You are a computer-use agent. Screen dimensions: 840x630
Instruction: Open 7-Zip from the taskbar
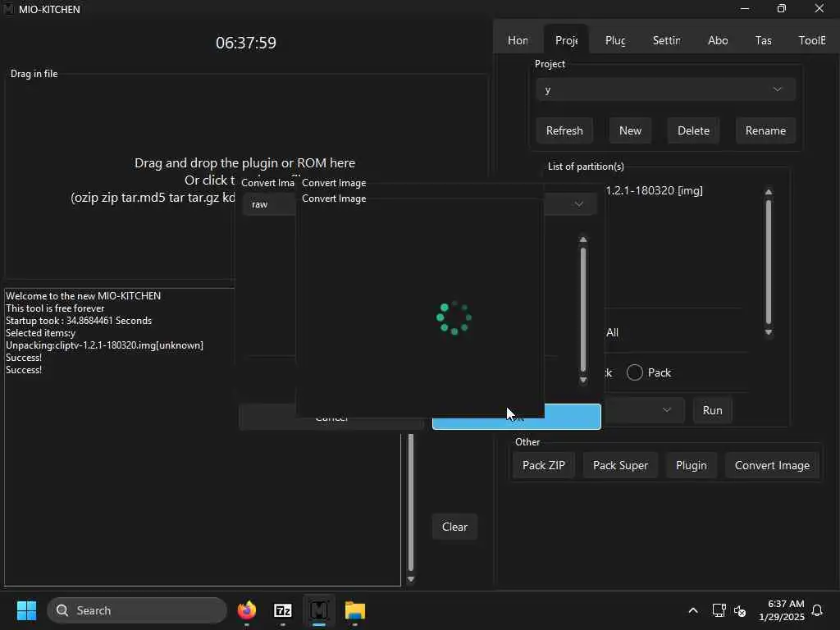(x=282, y=610)
